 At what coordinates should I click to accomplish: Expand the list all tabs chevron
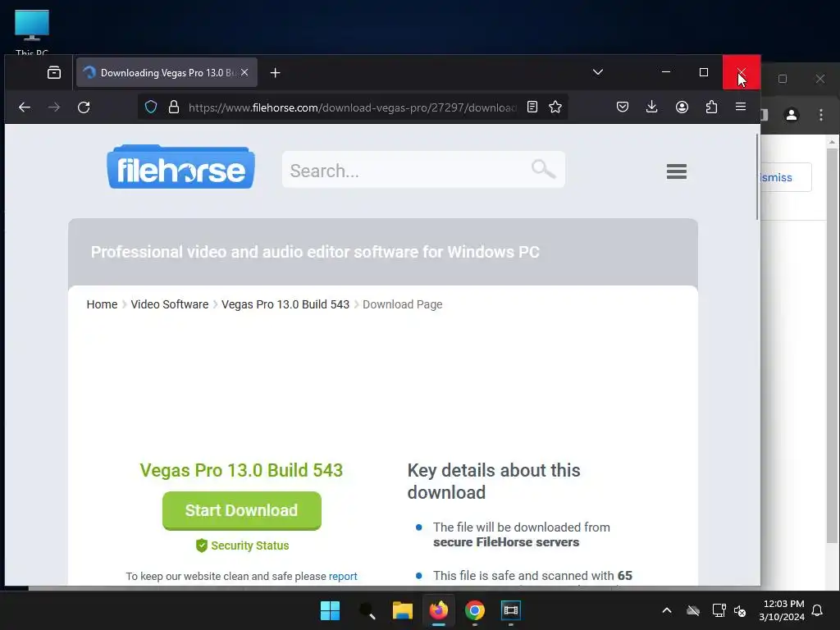(x=598, y=72)
